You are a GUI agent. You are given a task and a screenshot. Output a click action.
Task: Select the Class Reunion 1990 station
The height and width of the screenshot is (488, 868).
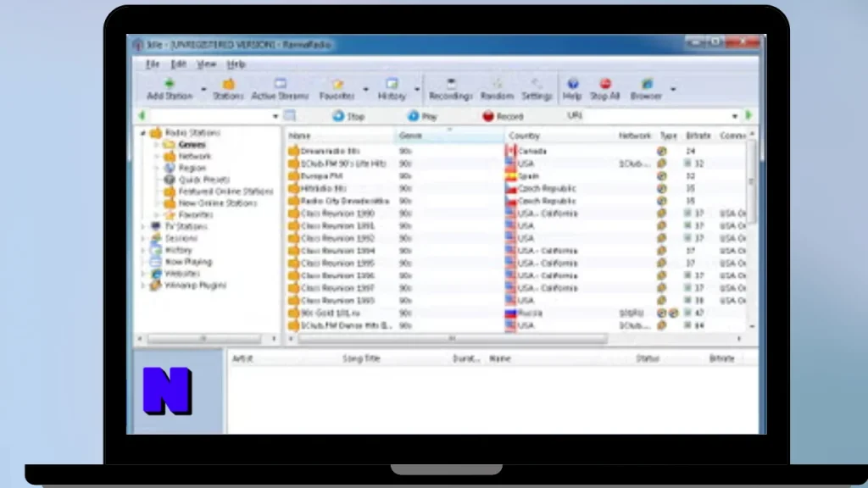click(337, 213)
